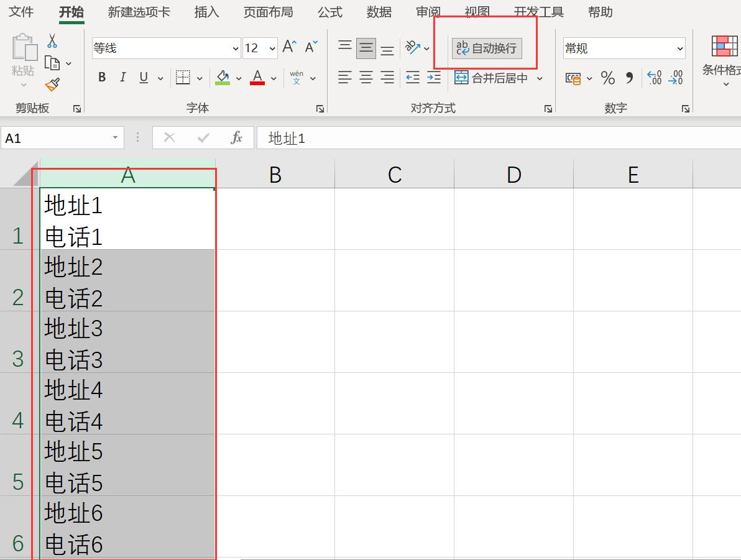The image size is (741, 560).
Task: Open the 常规 number format dropdown
Action: [x=679, y=48]
